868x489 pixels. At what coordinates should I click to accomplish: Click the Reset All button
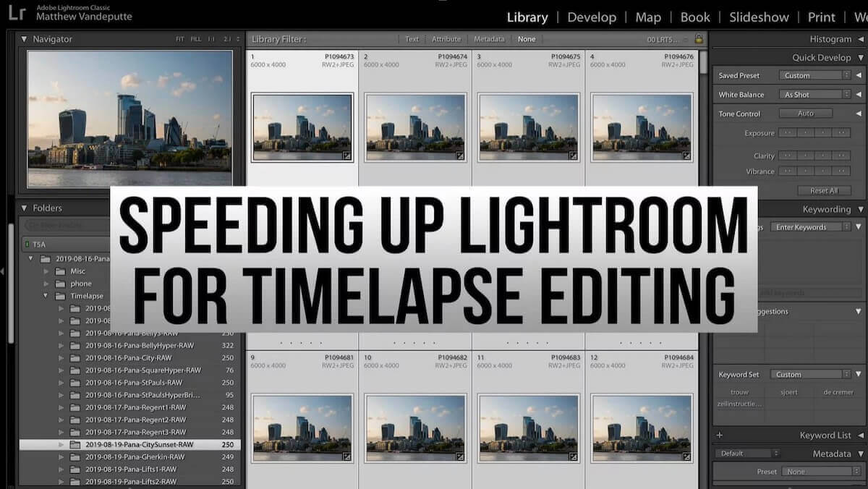[824, 191]
